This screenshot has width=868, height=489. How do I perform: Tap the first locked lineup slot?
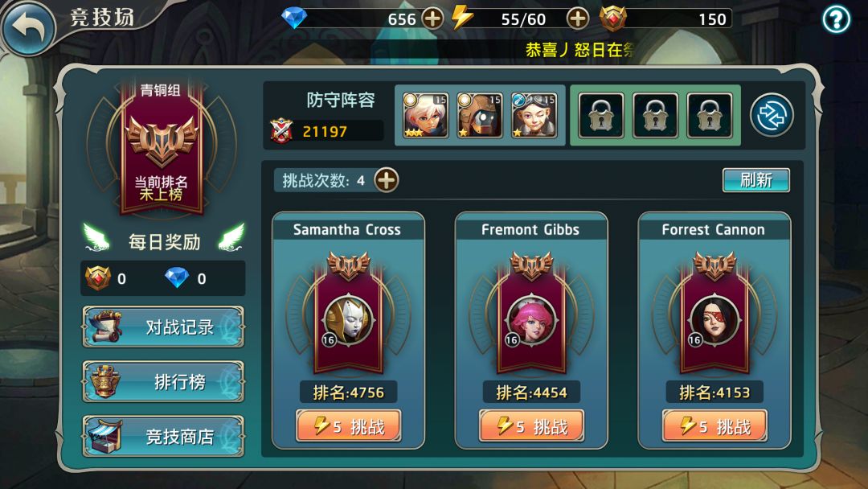[600, 115]
